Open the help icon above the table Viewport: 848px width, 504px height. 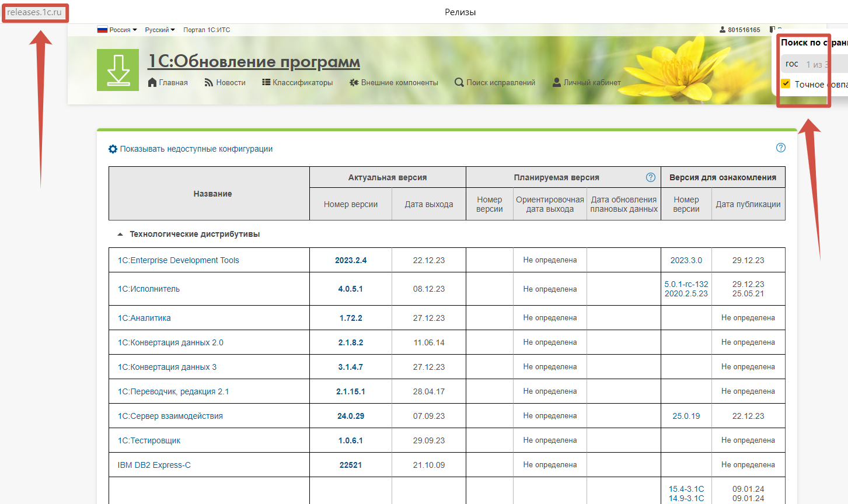click(781, 148)
